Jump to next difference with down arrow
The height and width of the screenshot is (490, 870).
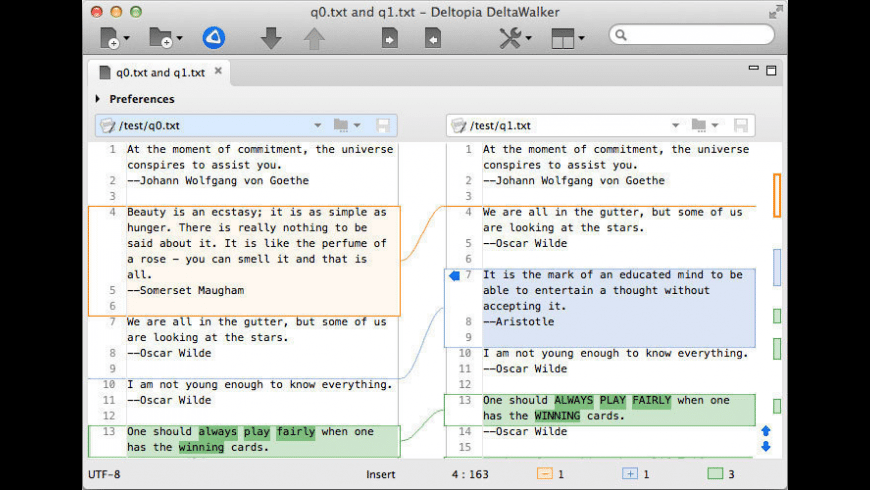coord(271,38)
